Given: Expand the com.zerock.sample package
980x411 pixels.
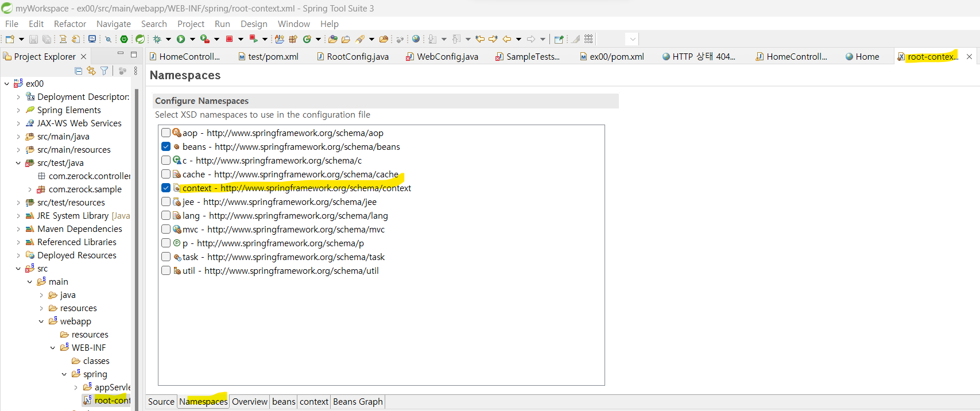Looking at the screenshot, I should tap(29, 189).
